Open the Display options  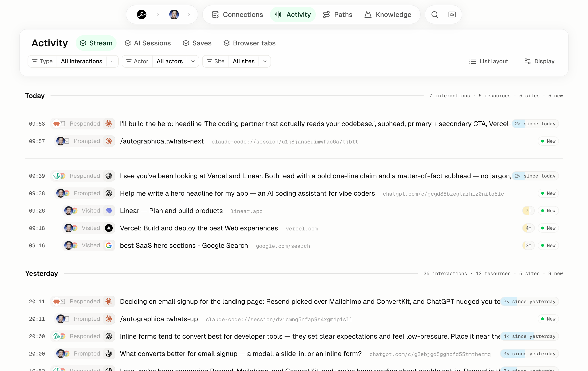coord(539,61)
